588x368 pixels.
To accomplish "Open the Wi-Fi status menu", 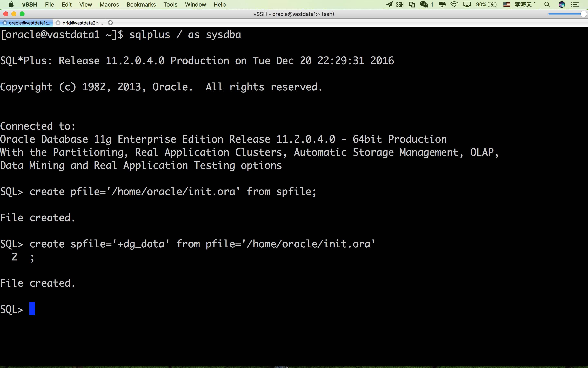I will (x=454, y=4).
